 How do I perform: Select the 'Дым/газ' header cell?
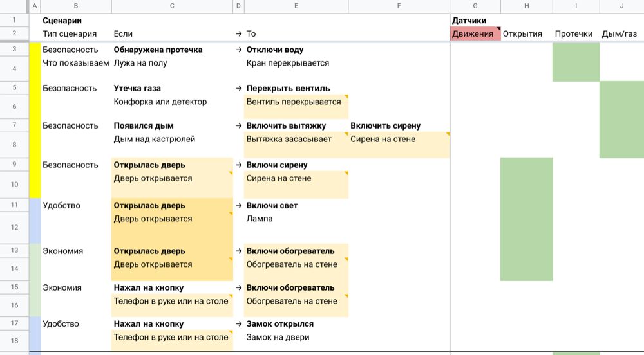pyautogui.click(x=621, y=34)
